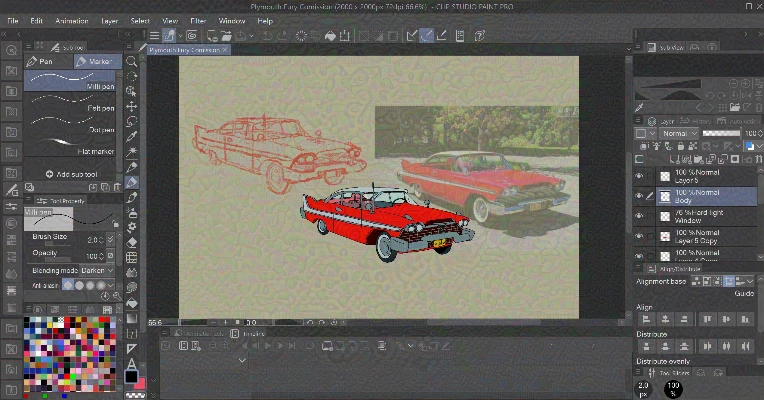The image size is (764, 400).
Task: Switch to the Marker sub tool tab
Action: click(x=97, y=62)
